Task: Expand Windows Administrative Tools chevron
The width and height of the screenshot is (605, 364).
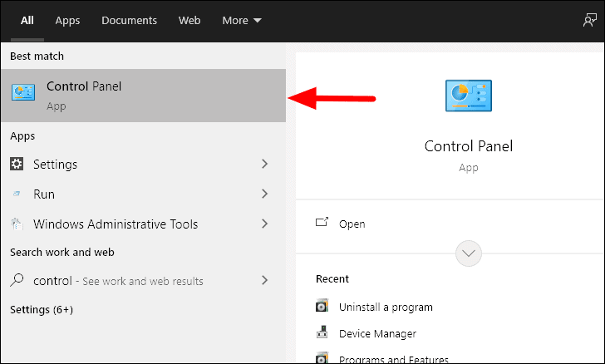Action: point(264,224)
